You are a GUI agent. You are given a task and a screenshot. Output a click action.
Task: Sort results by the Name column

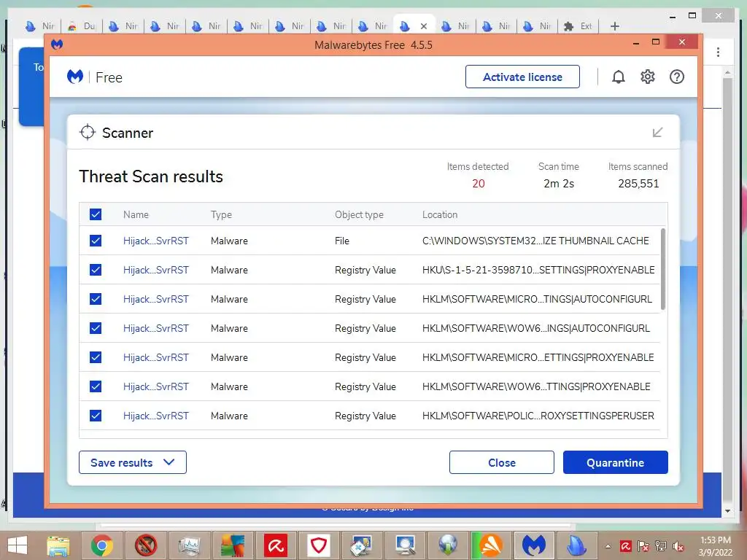click(x=136, y=214)
